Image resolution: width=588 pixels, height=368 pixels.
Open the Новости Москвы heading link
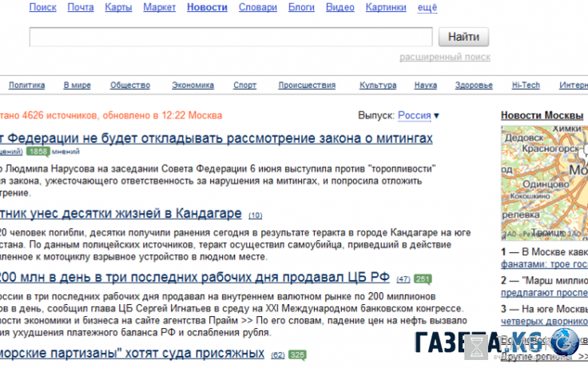[x=542, y=116]
